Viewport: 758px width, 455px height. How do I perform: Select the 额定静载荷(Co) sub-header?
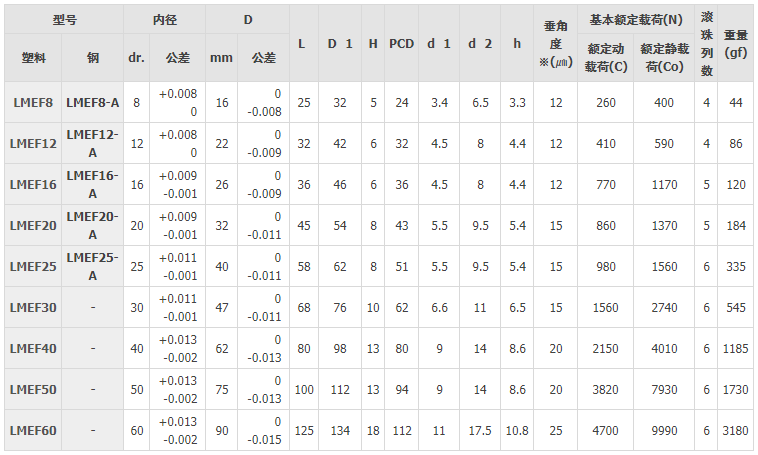662,58
